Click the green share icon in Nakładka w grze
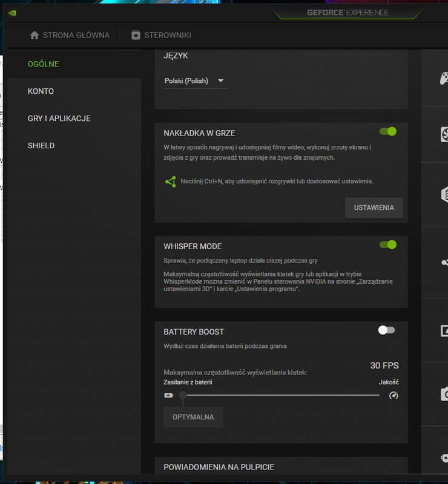Screen dimensions: 448x484 [x=171, y=181]
